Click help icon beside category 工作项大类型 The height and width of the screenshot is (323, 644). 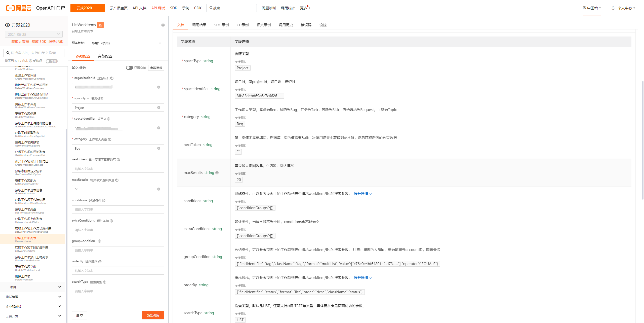[110, 139]
